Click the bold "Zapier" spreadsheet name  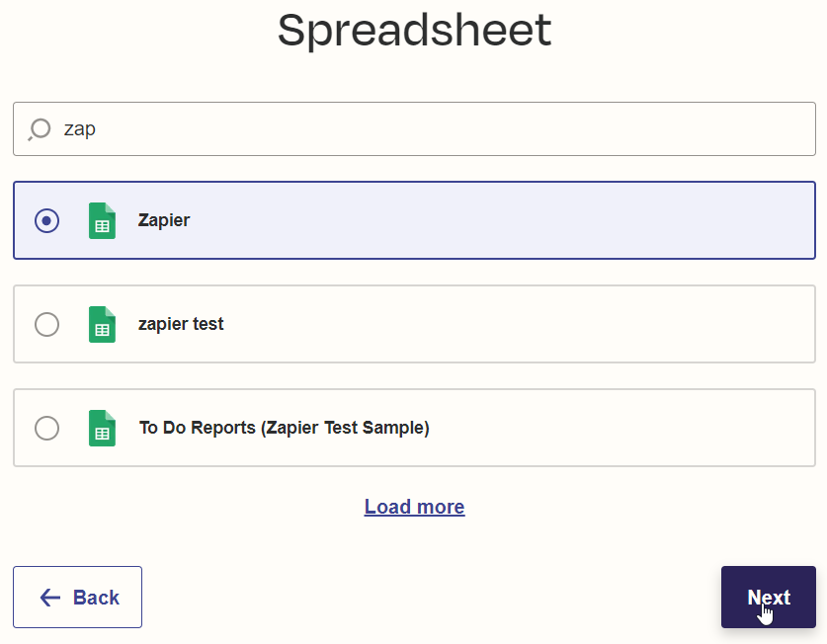click(164, 220)
